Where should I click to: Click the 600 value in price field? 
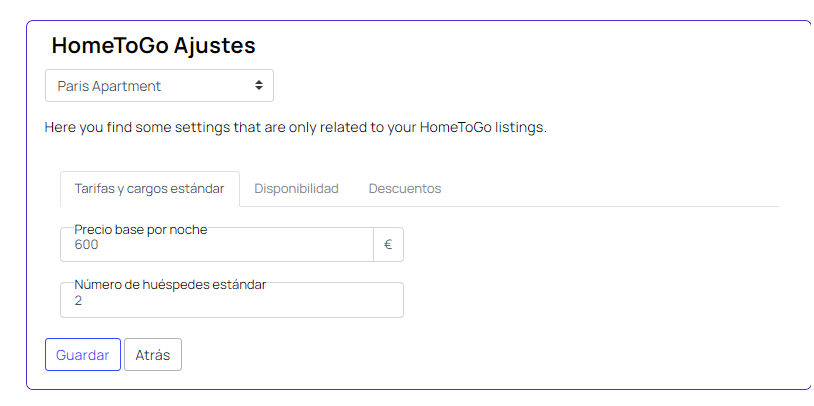86,245
